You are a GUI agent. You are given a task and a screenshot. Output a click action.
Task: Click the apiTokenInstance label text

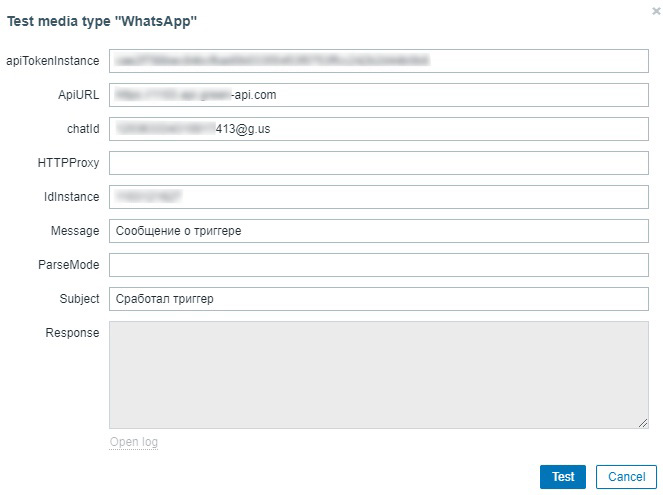[x=53, y=61]
